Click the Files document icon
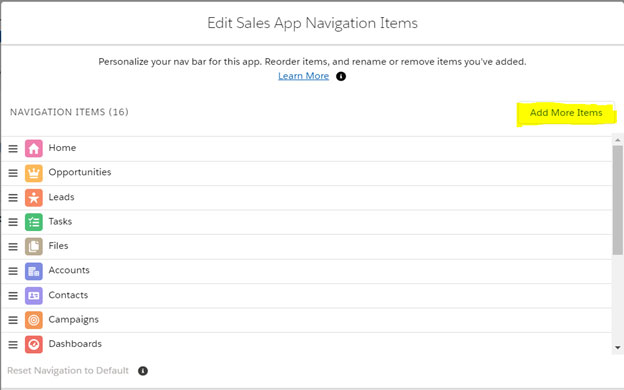This screenshot has height=390, width=624. click(33, 246)
